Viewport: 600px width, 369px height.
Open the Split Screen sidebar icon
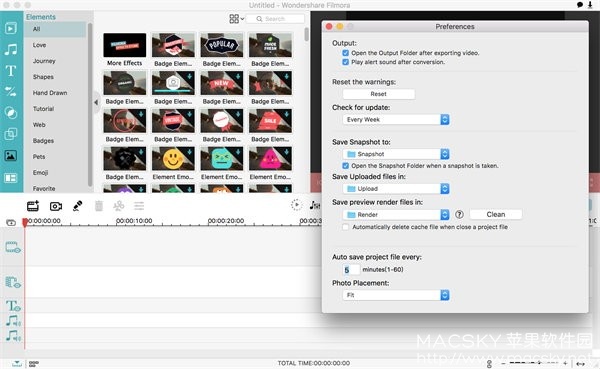click(11, 178)
